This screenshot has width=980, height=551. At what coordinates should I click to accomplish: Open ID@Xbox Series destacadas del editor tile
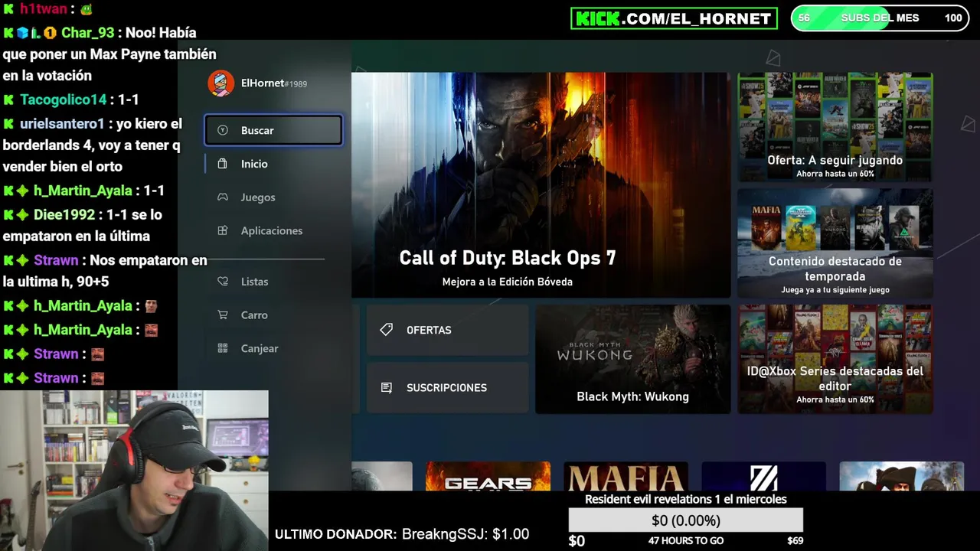(835, 359)
